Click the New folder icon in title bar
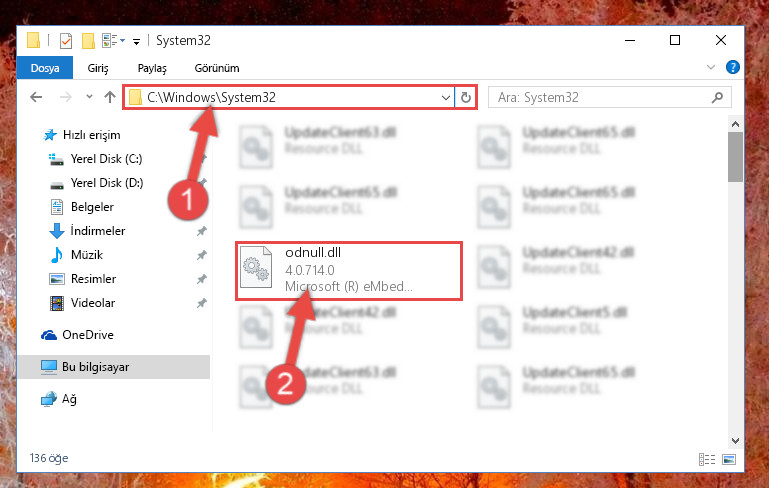Viewport: 769px width, 488px height. pyautogui.click(x=88, y=41)
